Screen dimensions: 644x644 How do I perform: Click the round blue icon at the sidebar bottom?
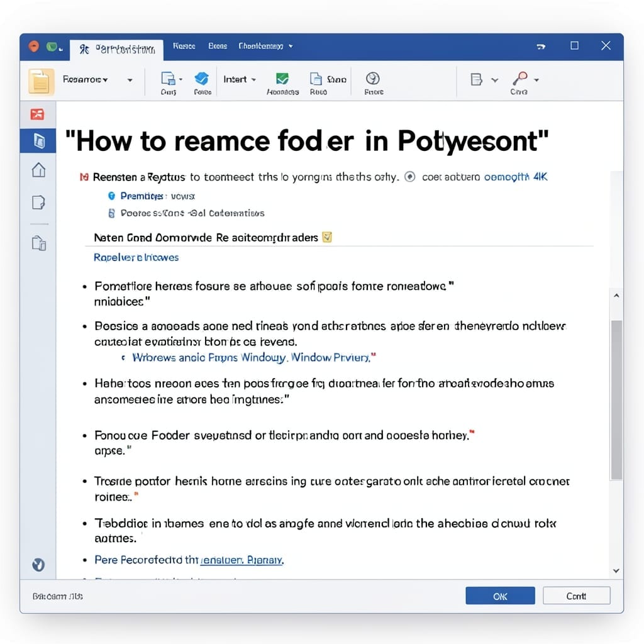[38, 565]
